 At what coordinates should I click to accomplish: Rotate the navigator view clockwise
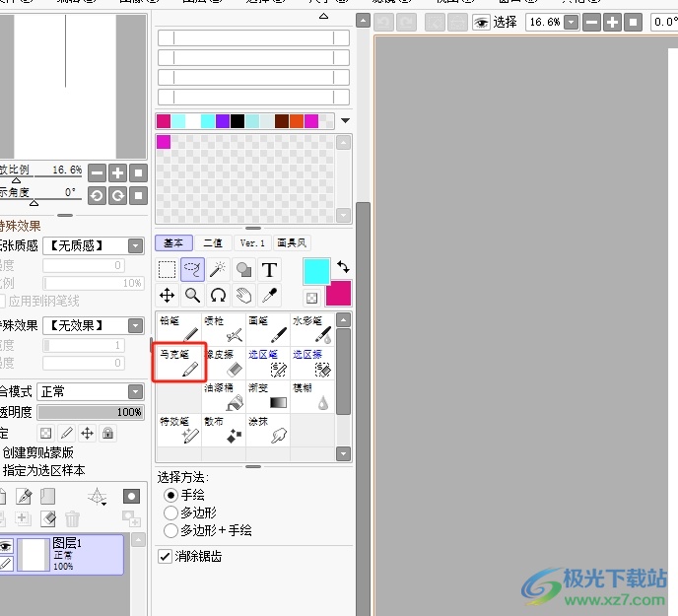click(117, 195)
